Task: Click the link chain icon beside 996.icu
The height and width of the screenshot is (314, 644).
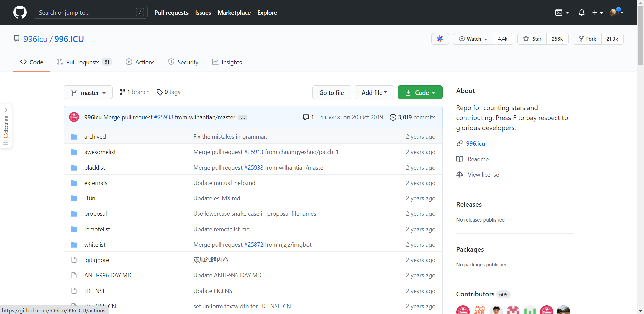Action: (460, 144)
